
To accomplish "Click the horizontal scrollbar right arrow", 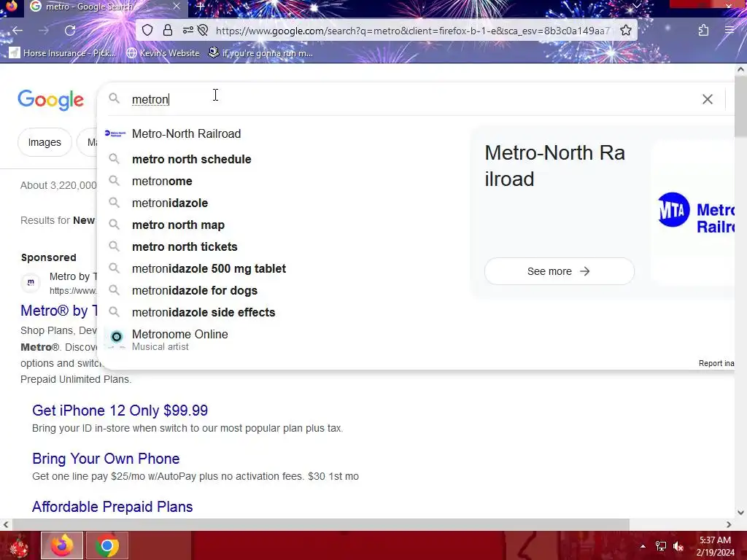I will pyautogui.click(x=729, y=524).
